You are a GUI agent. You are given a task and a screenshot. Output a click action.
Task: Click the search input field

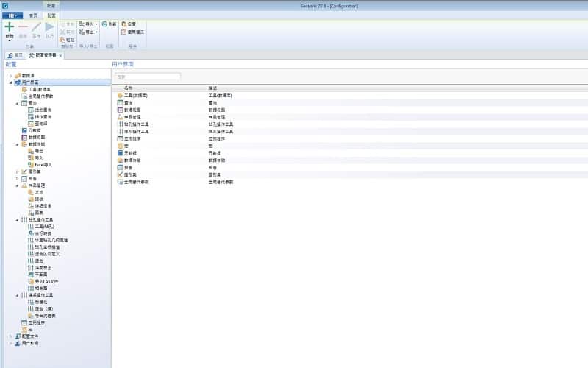(147, 76)
